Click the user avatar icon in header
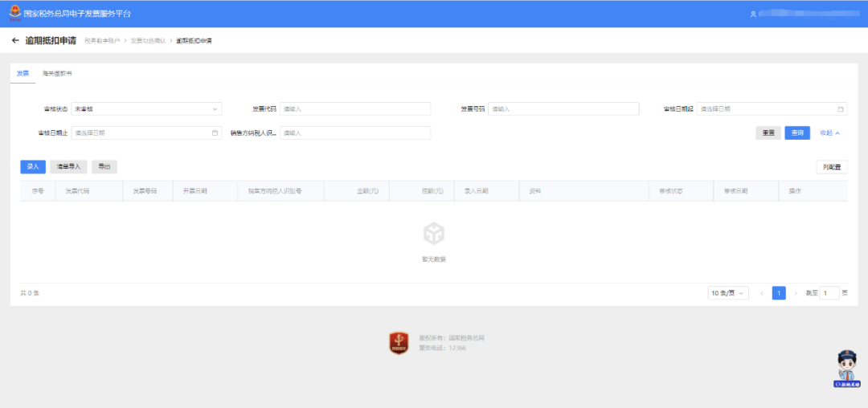Viewport: 868px width, 408px height. point(753,14)
